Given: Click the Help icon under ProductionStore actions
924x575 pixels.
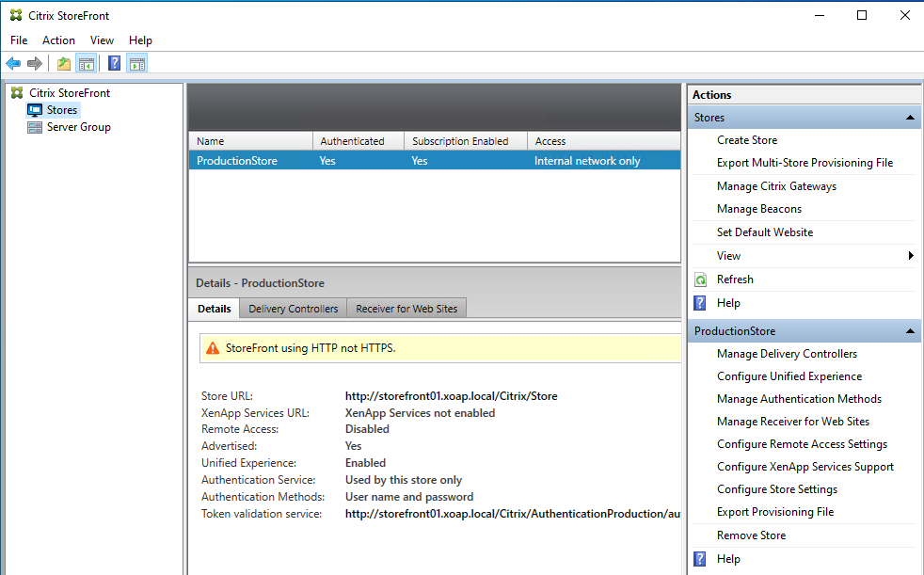Looking at the screenshot, I should coord(699,559).
